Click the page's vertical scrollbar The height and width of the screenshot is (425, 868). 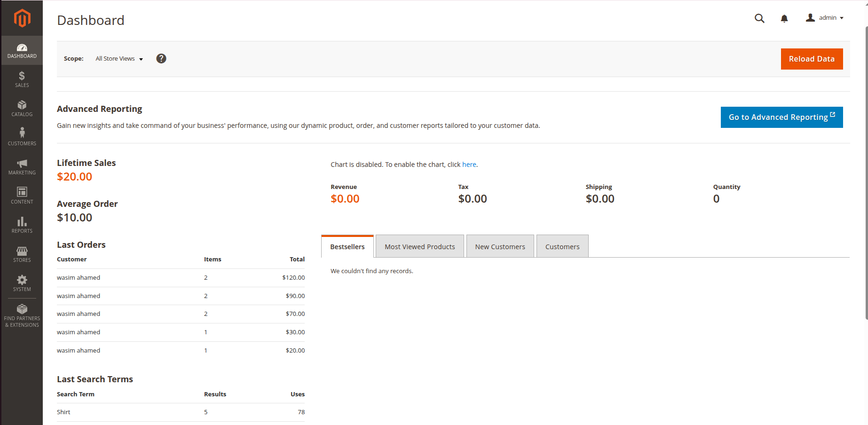(x=866, y=174)
